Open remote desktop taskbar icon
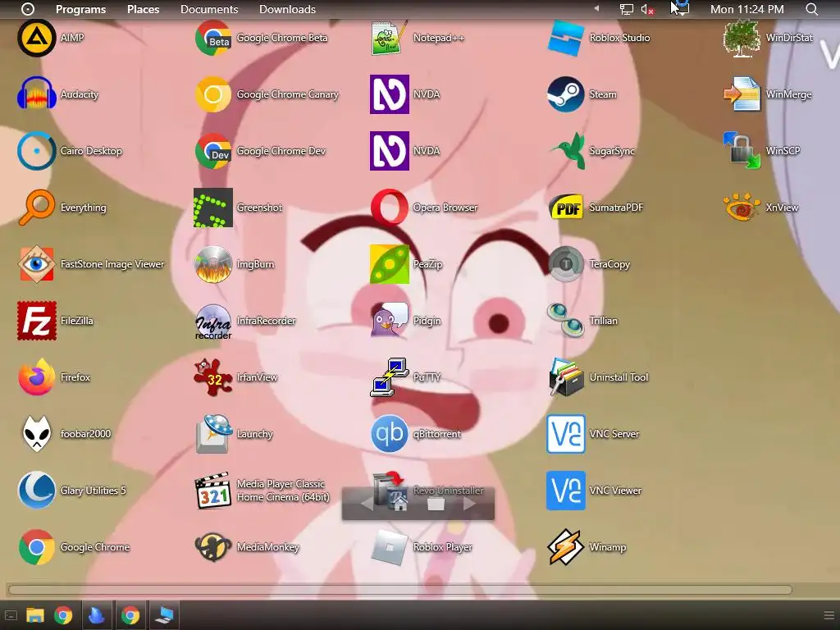Image resolution: width=840 pixels, height=630 pixels. (x=164, y=615)
